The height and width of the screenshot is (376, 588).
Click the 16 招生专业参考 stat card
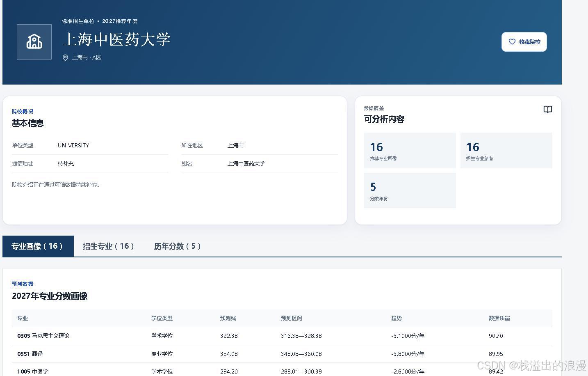pos(506,150)
